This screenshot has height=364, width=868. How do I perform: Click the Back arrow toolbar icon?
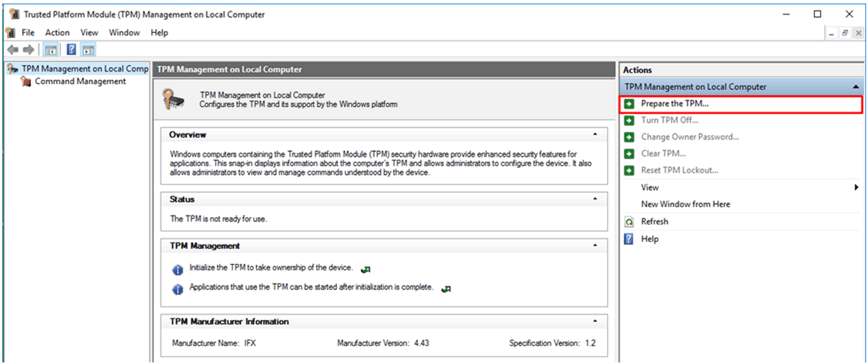[13, 50]
